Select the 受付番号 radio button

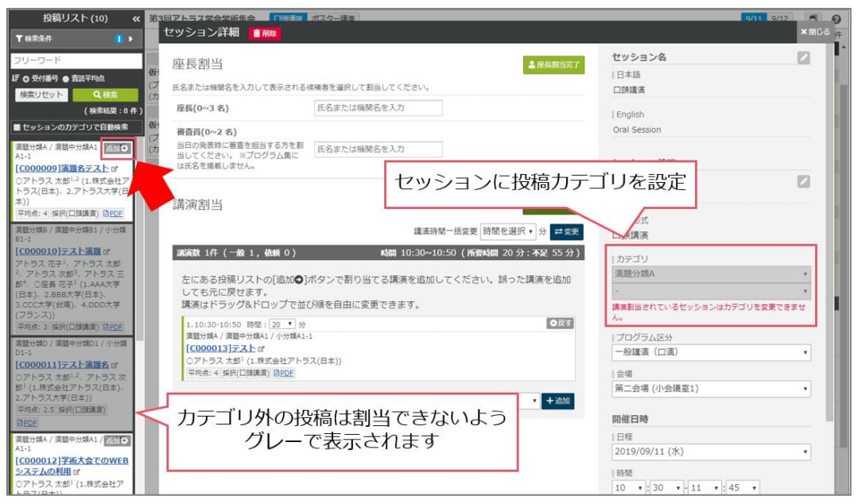click(25, 76)
